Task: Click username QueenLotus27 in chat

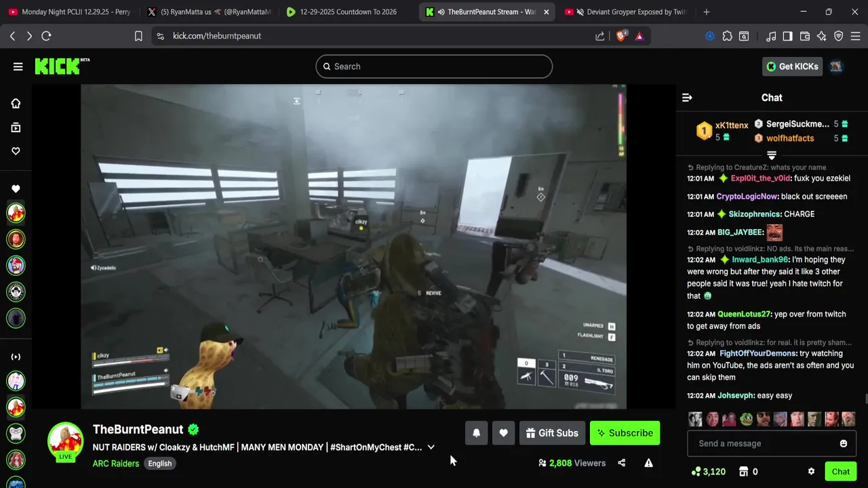Action: 744,314
